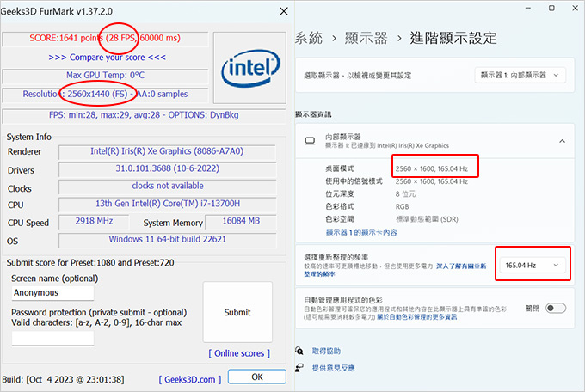Click the Intel Iris Xe Graphics renderer value
Image resolution: width=585 pixels, height=392 pixels.
pyautogui.click(x=167, y=151)
